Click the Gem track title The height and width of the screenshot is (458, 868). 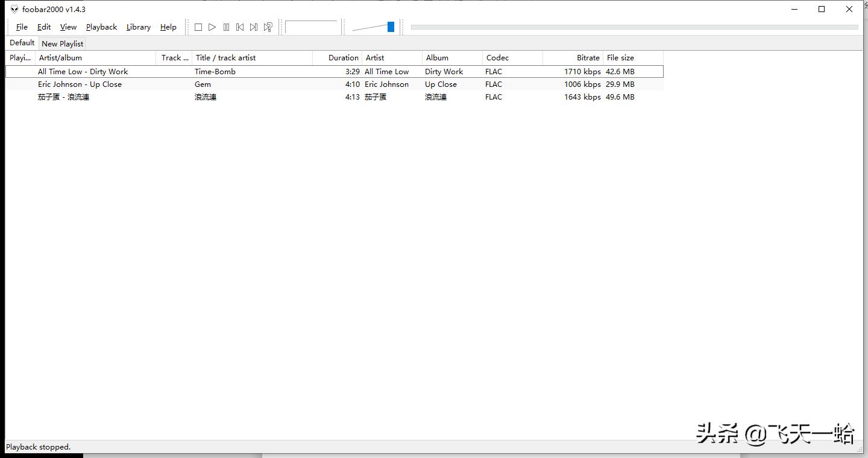(203, 84)
